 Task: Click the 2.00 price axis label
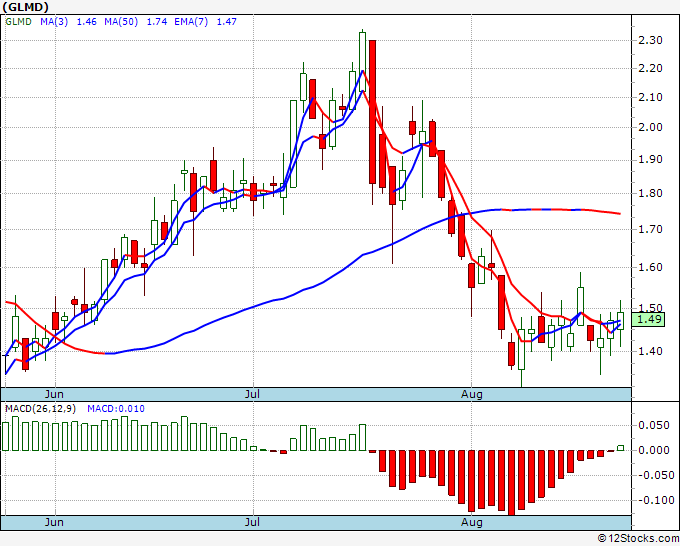(x=651, y=128)
